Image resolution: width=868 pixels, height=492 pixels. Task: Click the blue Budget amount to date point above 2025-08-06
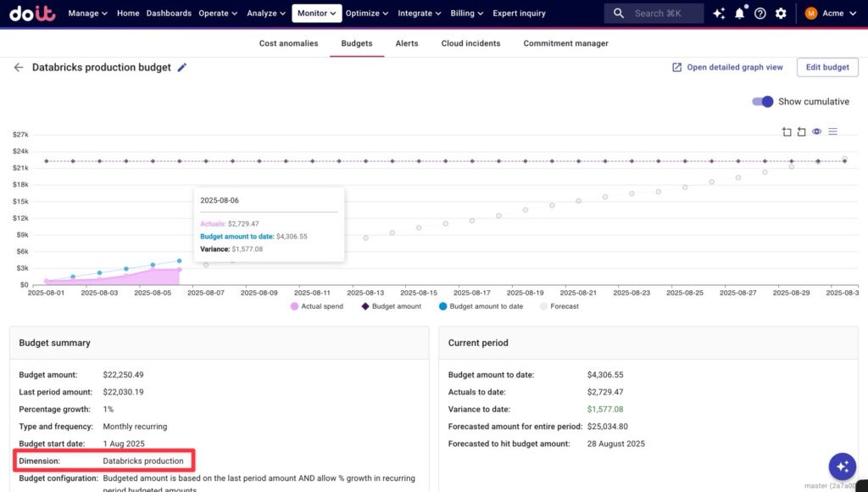[x=180, y=261]
